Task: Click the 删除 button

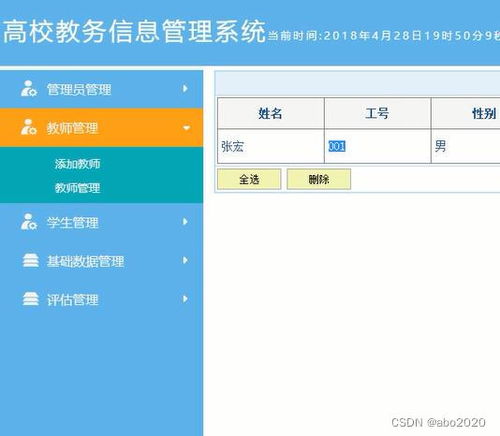Action: pyautogui.click(x=319, y=179)
